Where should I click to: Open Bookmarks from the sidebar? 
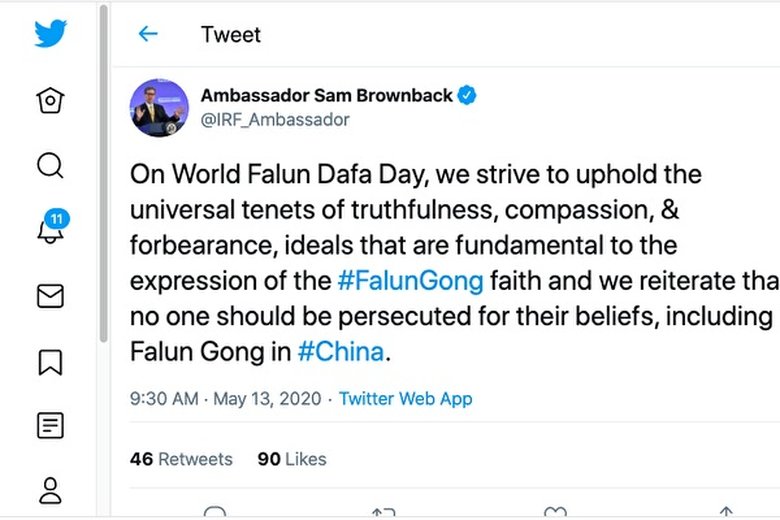tap(50, 361)
